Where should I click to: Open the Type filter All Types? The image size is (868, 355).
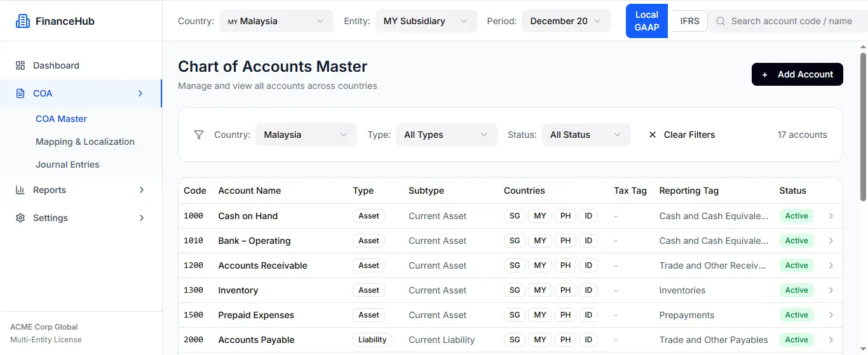coord(446,135)
